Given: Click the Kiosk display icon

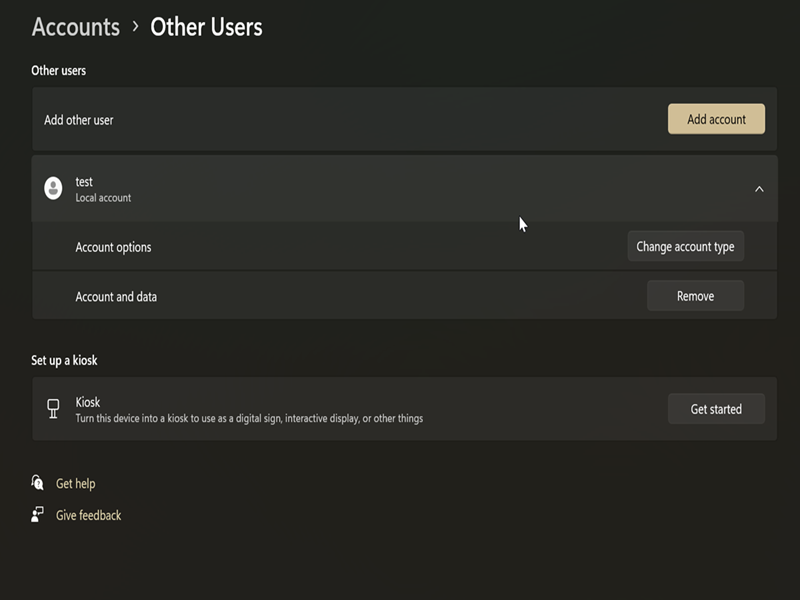Looking at the screenshot, I should 53,409.
